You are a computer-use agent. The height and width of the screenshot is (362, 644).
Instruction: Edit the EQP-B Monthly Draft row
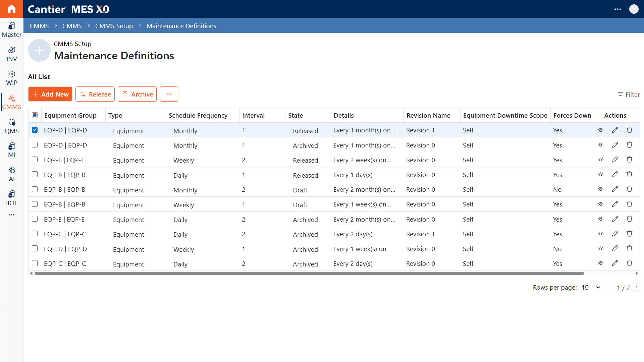tap(615, 189)
